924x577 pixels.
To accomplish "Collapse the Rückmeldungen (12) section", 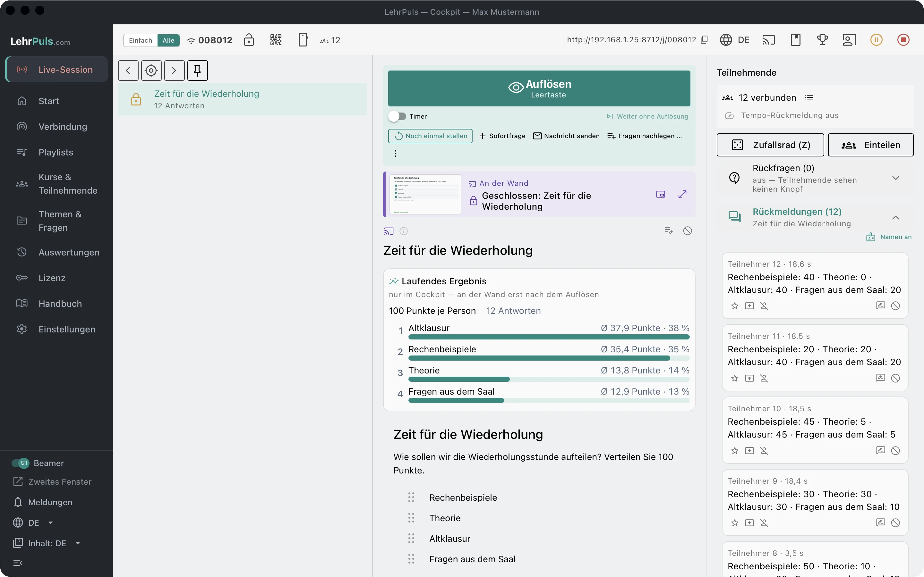I will click(x=896, y=218).
